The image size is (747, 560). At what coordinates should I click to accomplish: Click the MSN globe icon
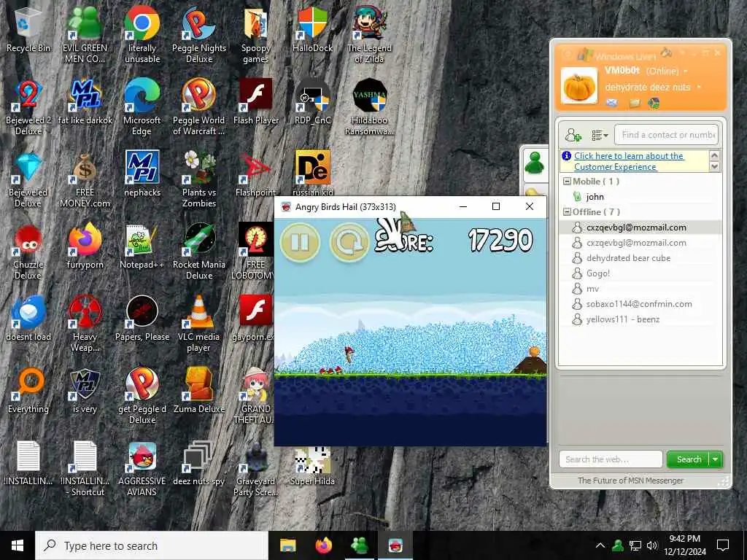click(654, 102)
